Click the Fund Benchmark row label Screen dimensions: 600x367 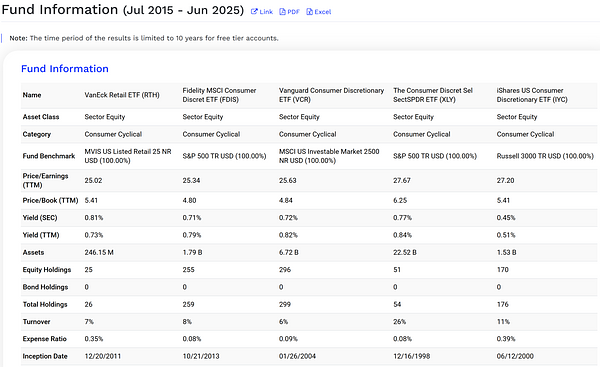tap(49, 156)
